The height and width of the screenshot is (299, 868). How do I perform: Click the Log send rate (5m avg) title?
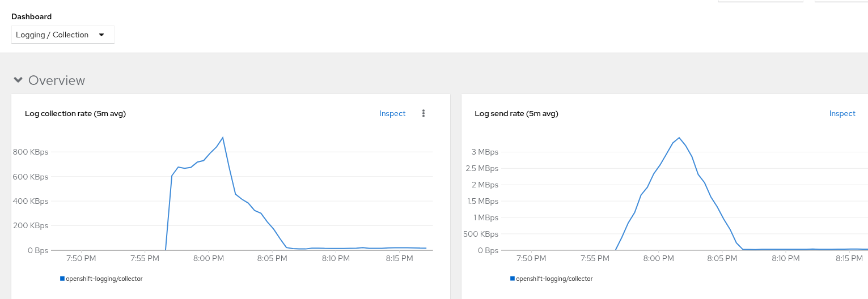coord(516,113)
